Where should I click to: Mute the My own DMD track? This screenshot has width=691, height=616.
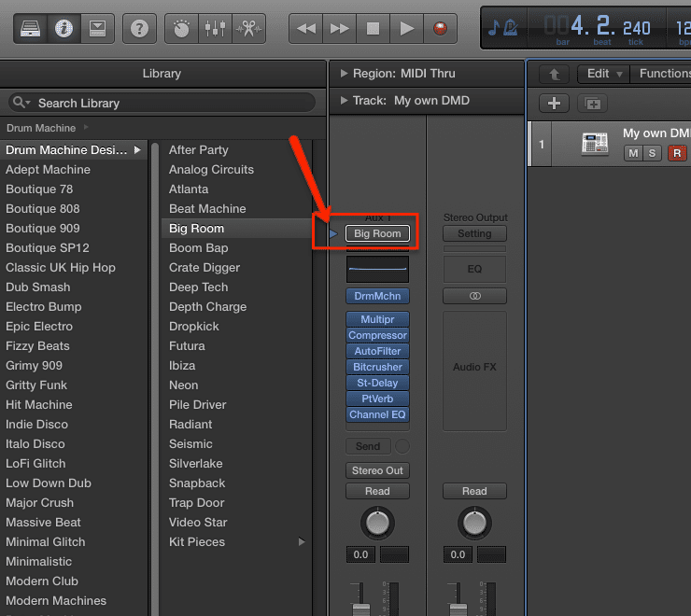pos(633,153)
